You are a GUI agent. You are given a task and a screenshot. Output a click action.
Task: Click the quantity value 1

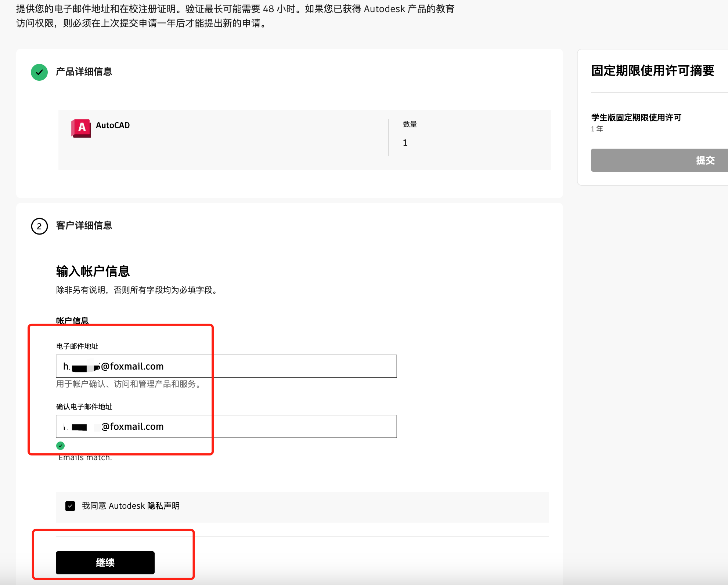405,143
